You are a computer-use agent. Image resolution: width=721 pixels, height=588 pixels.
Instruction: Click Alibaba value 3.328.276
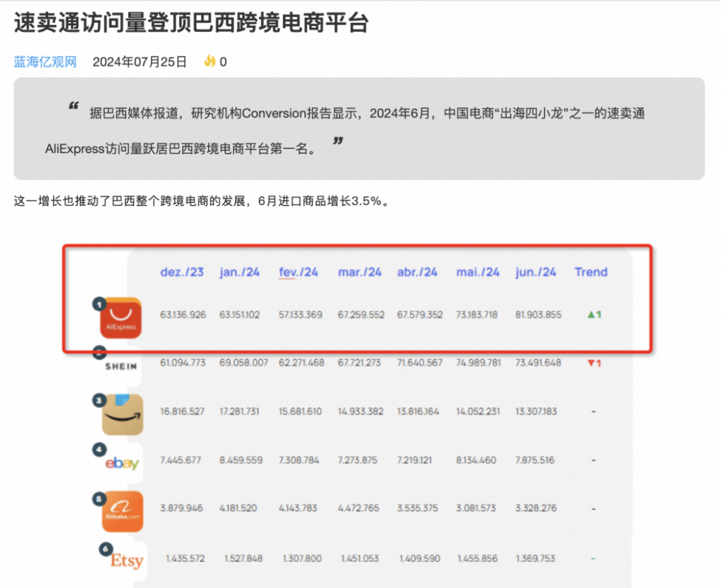tap(535, 509)
